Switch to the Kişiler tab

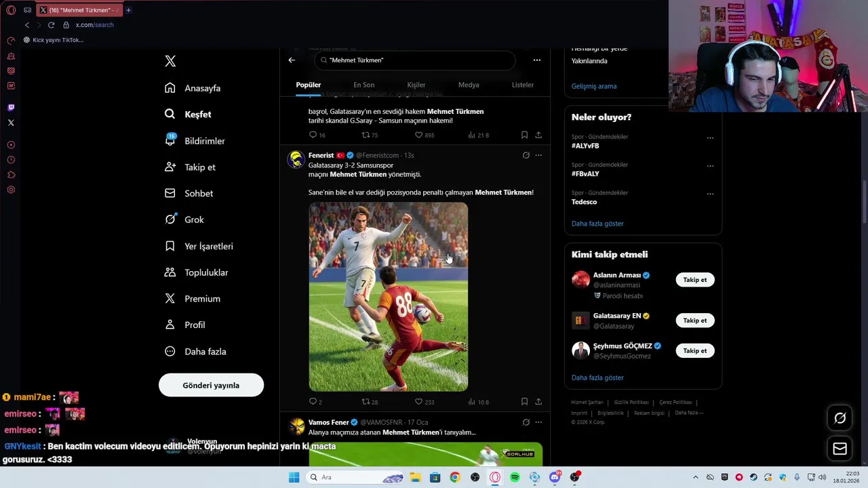pyautogui.click(x=416, y=85)
